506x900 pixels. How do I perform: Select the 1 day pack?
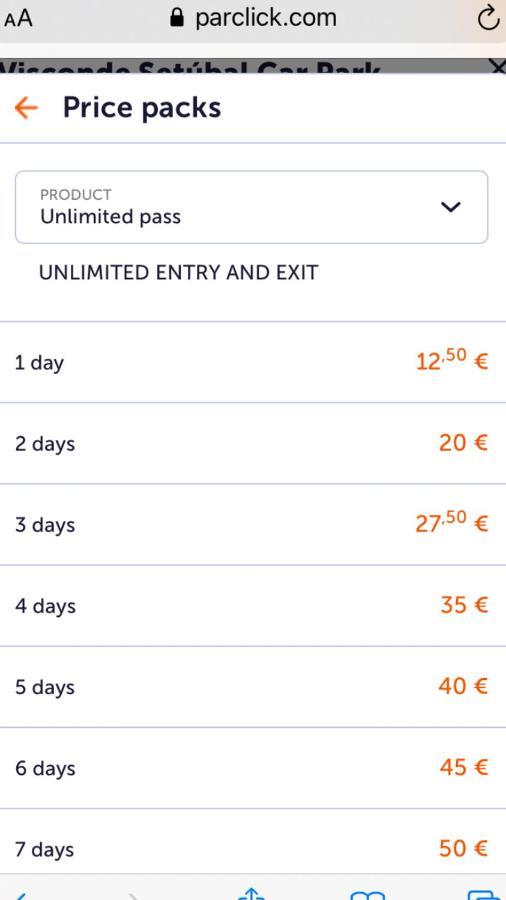pyautogui.click(x=253, y=362)
